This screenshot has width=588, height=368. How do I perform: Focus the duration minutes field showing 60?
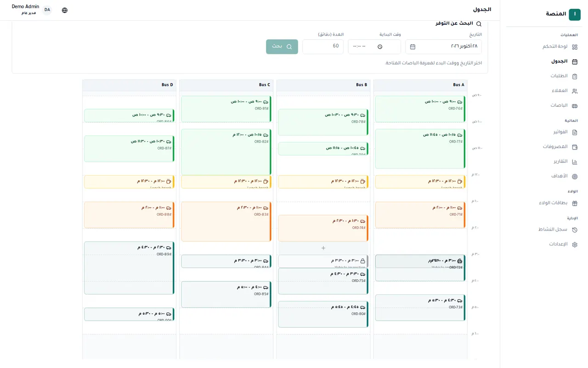pyautogui.click(x=323, y=46)
